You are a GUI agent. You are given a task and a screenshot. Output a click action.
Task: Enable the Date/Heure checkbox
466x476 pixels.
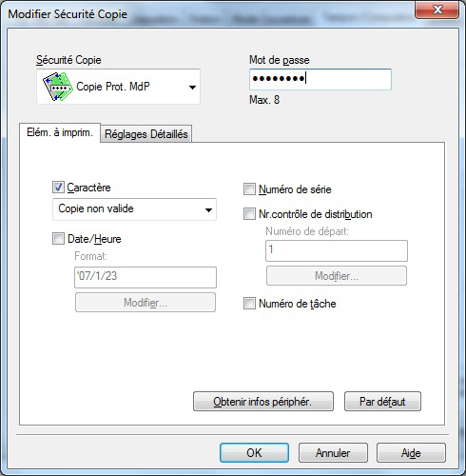pyautogui.click(x=58, y=239)
